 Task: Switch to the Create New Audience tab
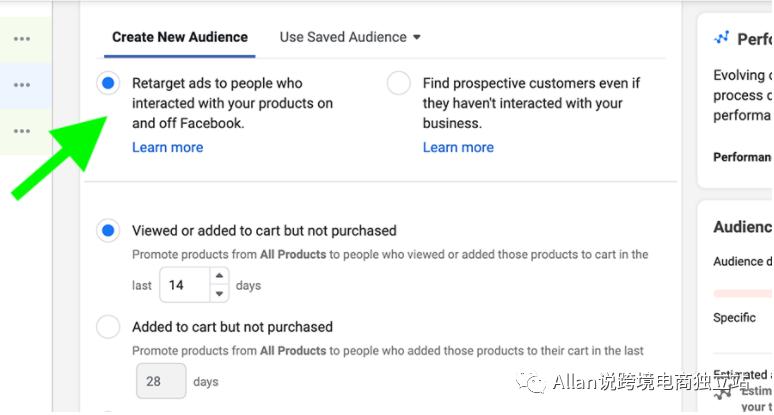tap(180, 37)
